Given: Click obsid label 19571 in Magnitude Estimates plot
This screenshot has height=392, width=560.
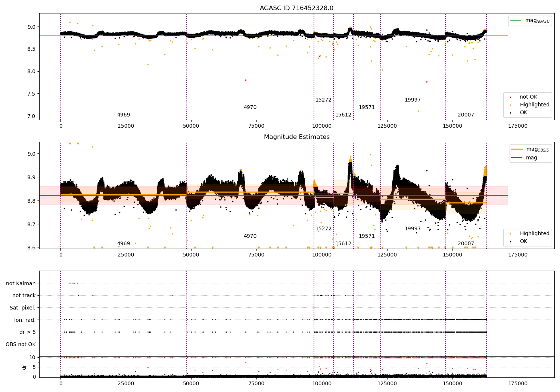Looking at the screenshot, I should [367, 236].
